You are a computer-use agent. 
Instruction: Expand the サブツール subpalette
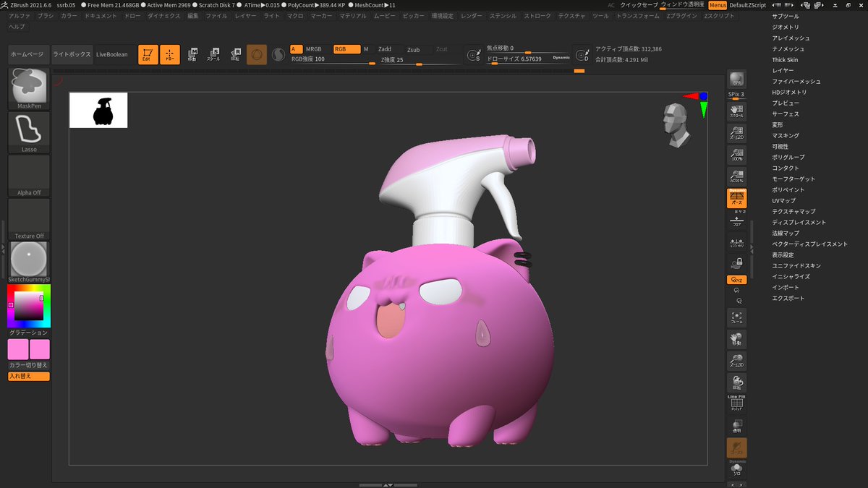(785, 16)
